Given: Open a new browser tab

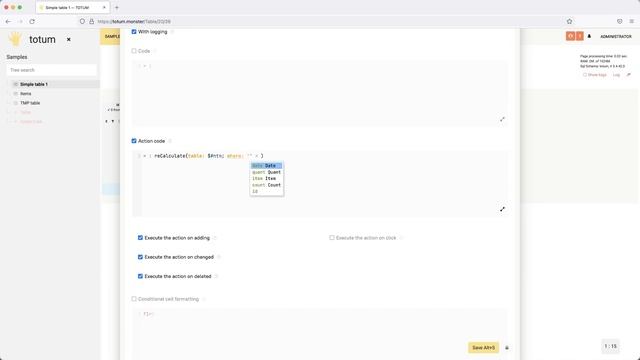Looking at the screenshot, I should (117, 7).
